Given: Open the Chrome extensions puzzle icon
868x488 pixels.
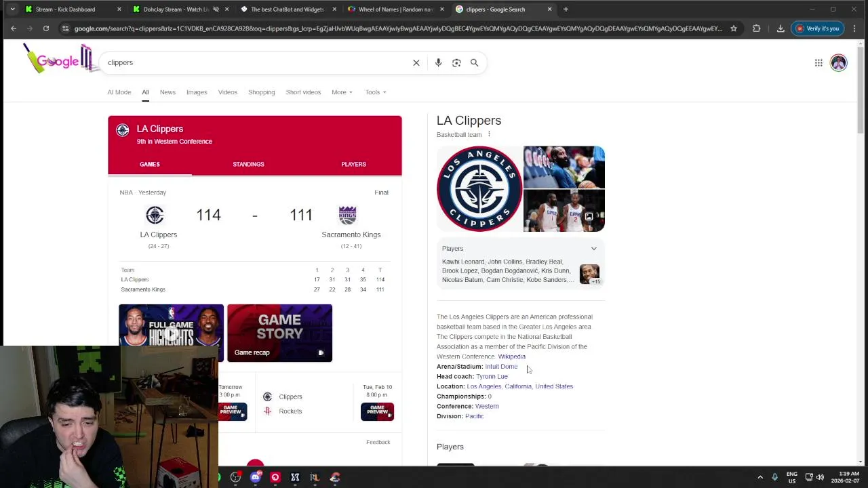Looking at the screenshot, I should click(x=757, y=28).
